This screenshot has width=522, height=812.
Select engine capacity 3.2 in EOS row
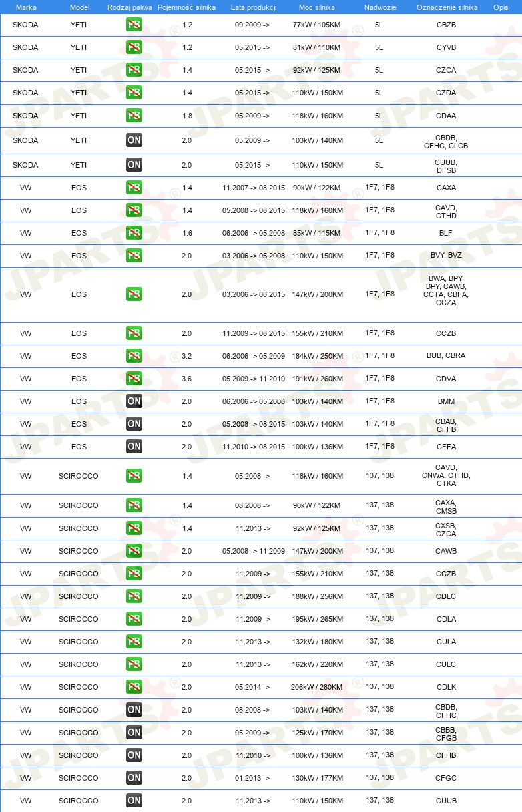pyautogui.click(x=187, y=356)
